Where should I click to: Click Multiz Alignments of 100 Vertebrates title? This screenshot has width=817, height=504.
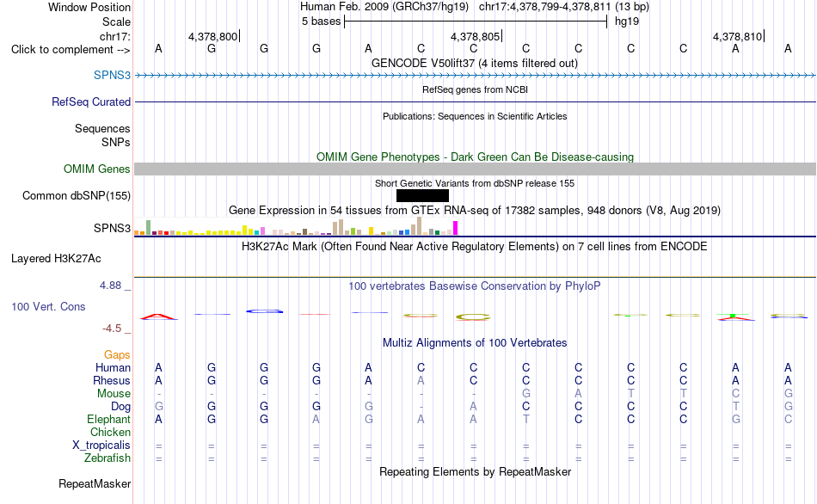pyautogui.click(x=475, y=342)
